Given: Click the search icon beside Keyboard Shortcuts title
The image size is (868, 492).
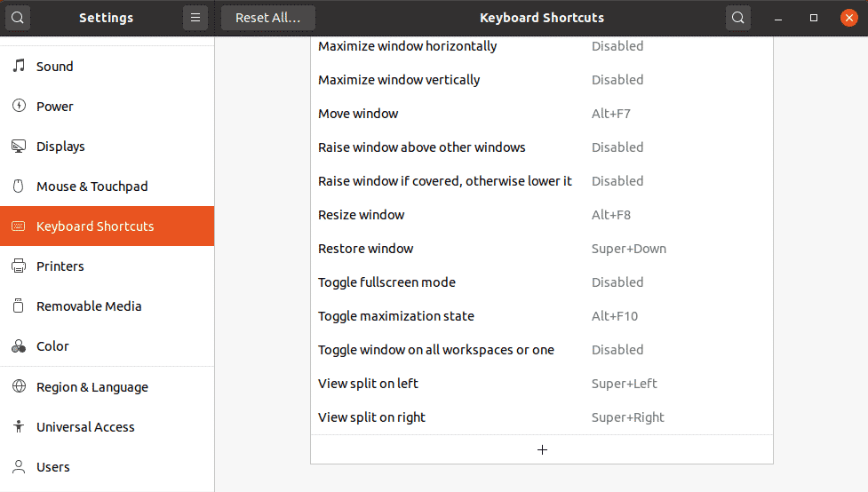Looking at the screenshot, I should 737,18.
